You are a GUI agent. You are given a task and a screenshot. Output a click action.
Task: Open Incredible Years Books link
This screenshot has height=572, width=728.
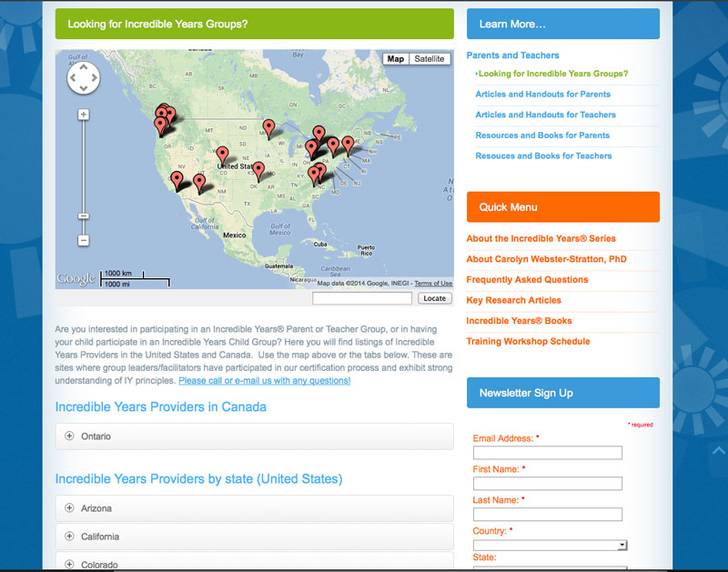[x=519, y=321]
